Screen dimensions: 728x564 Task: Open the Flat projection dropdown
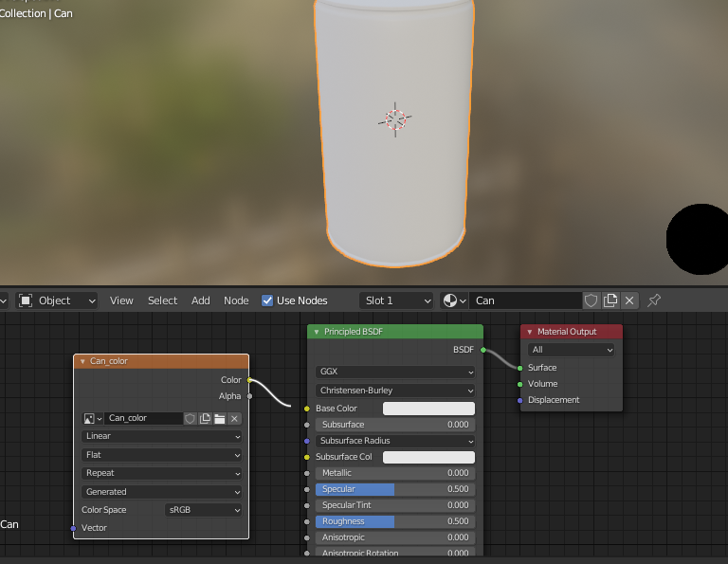click(161, 455)
